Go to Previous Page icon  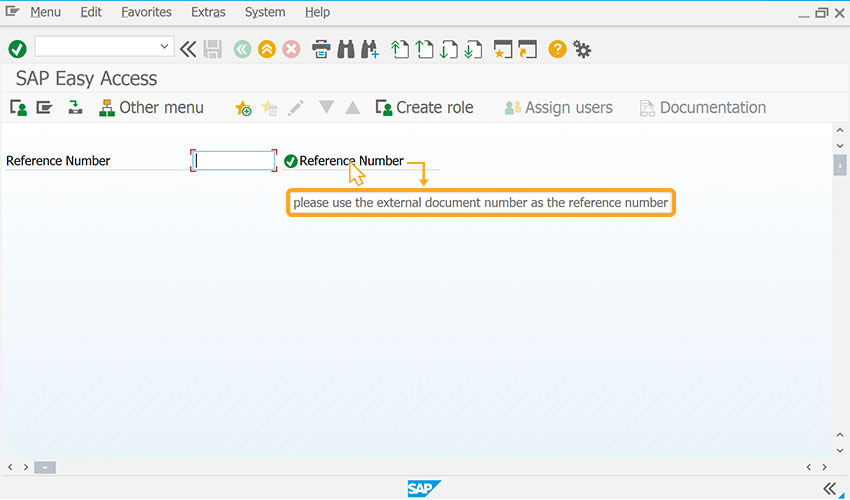(x=424, y=49)
